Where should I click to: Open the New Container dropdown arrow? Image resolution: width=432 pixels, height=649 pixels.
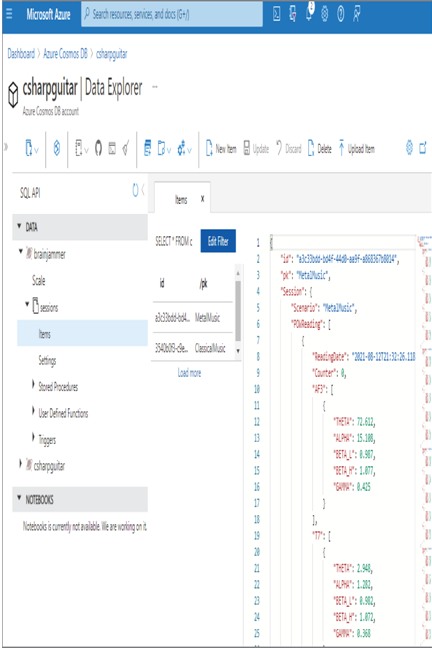[x=36, y=150]
